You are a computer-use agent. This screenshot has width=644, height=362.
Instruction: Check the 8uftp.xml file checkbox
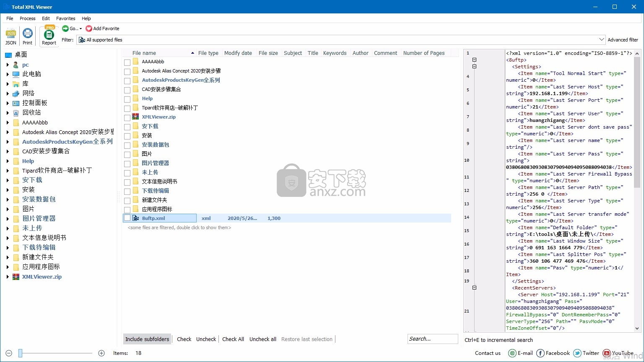click(127, 218)
